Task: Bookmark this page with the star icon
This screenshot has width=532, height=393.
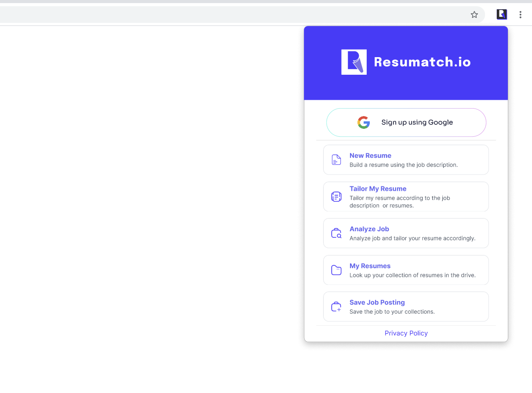Action: 474,15
